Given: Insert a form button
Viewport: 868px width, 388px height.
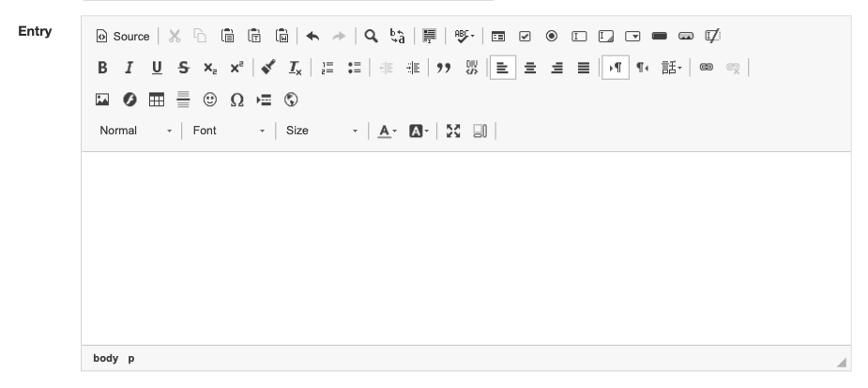Looking at the screenshot, I should click(660, 36).
